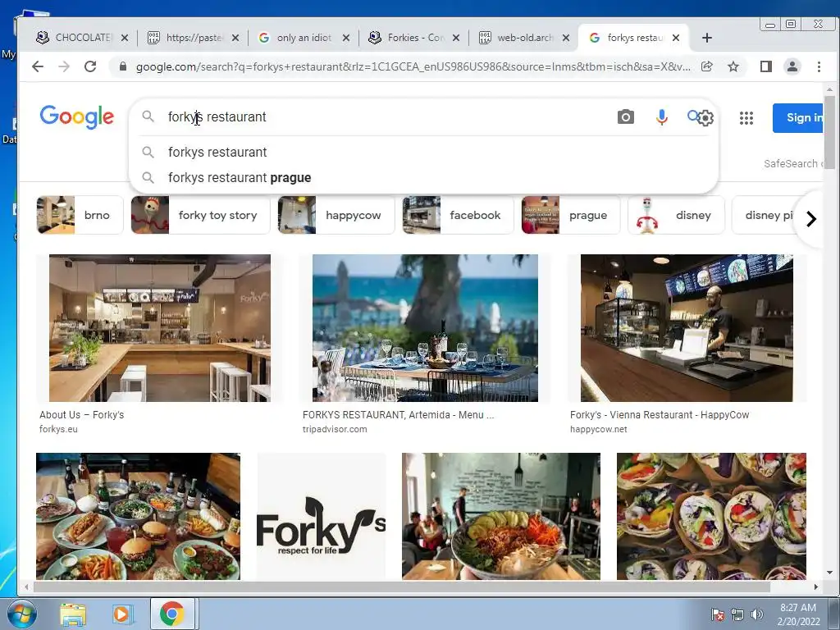Viewport: 840px width, 630px height.
Task: Filter by happycow chip
Action: coord(336,215)
